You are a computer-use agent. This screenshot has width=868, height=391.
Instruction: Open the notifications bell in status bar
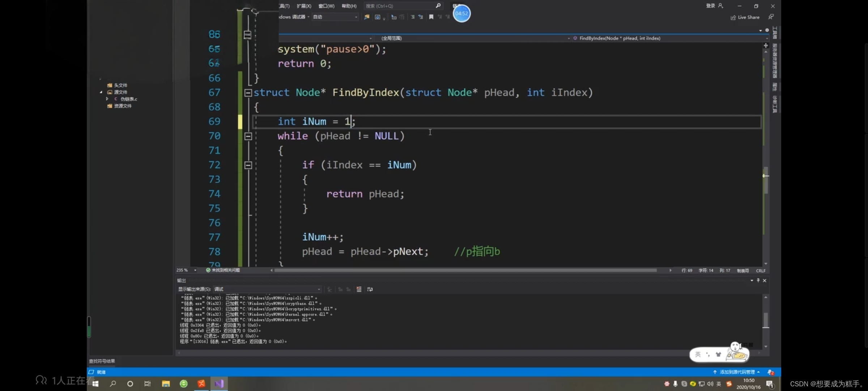coord(770,372)
